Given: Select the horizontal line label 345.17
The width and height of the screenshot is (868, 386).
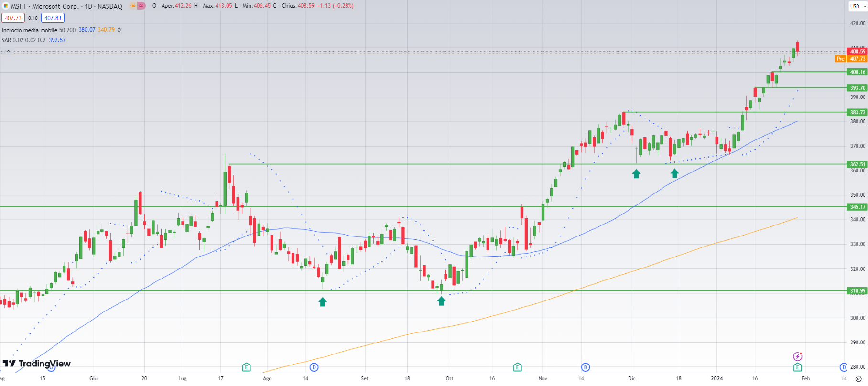Looking at the screenshot, I should click(857, 207).
